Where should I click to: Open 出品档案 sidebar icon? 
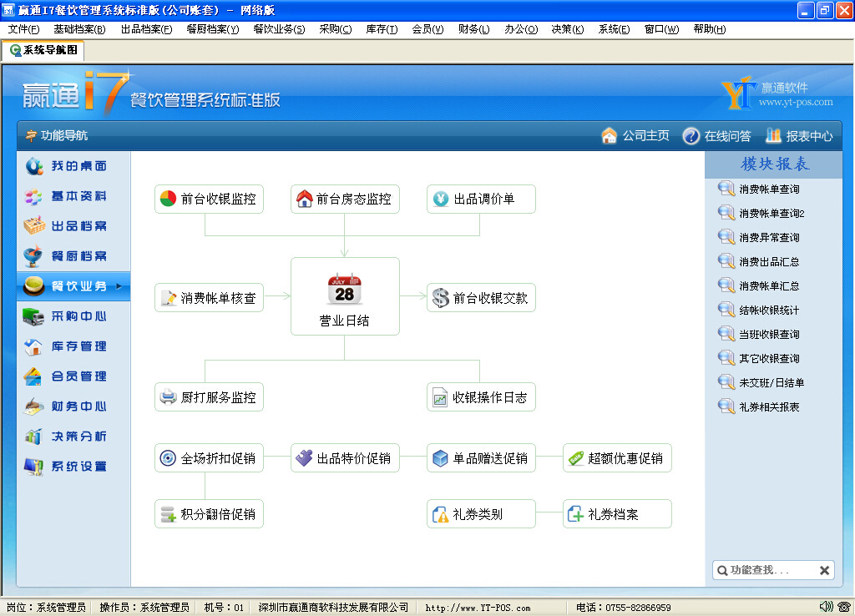pyautogui.click(x=33, y=225)
